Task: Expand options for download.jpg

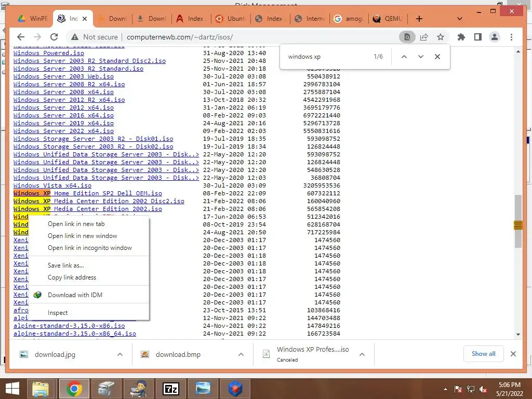Action: 120,354
